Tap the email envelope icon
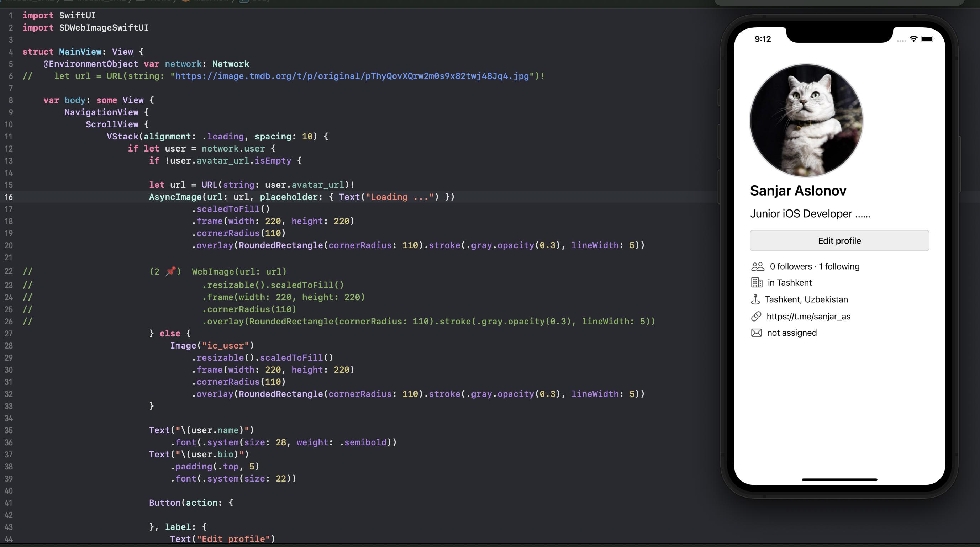The image size is (980, 547). (756, 333)
